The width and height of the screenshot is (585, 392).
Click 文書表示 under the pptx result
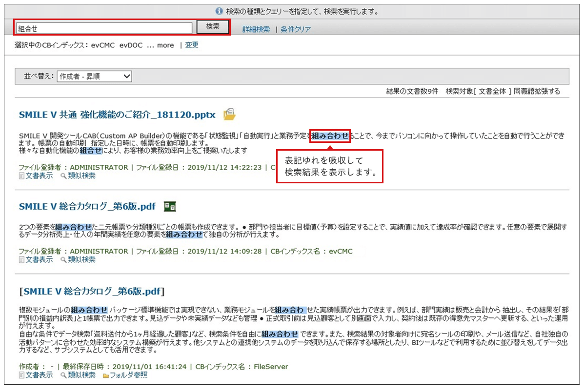[39, 176]
